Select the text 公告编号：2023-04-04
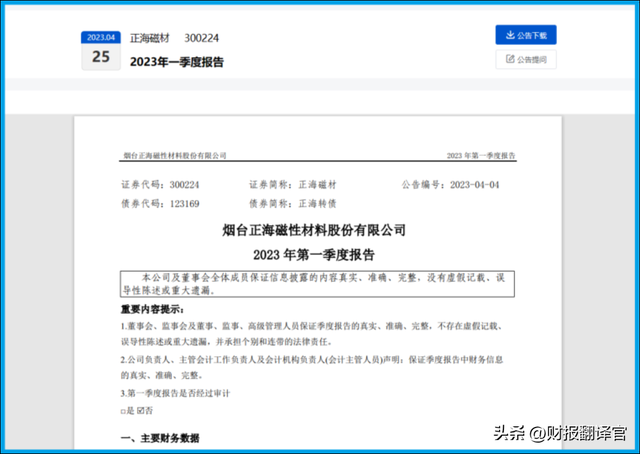The width and height of the screenshot is (640, 454). (x=450, y=185)
